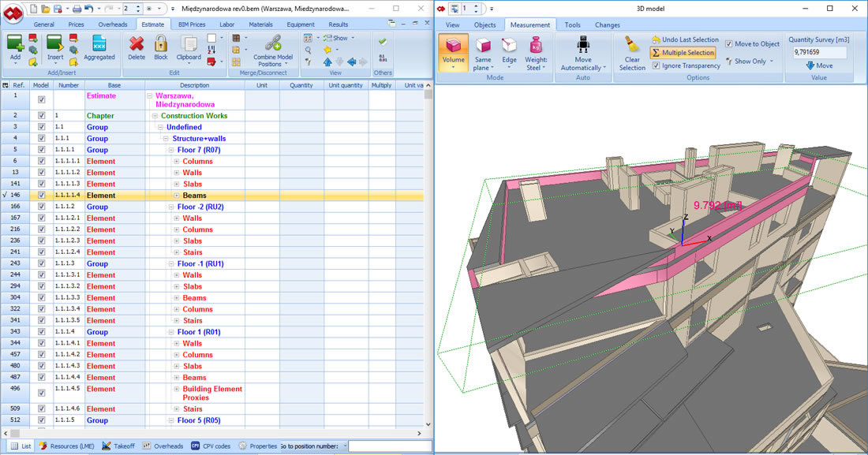Image resolution: width=868 pixels, height=455 pixels.
Task: Open the Weight: Steel tool
Action: [x=535, y=54]
